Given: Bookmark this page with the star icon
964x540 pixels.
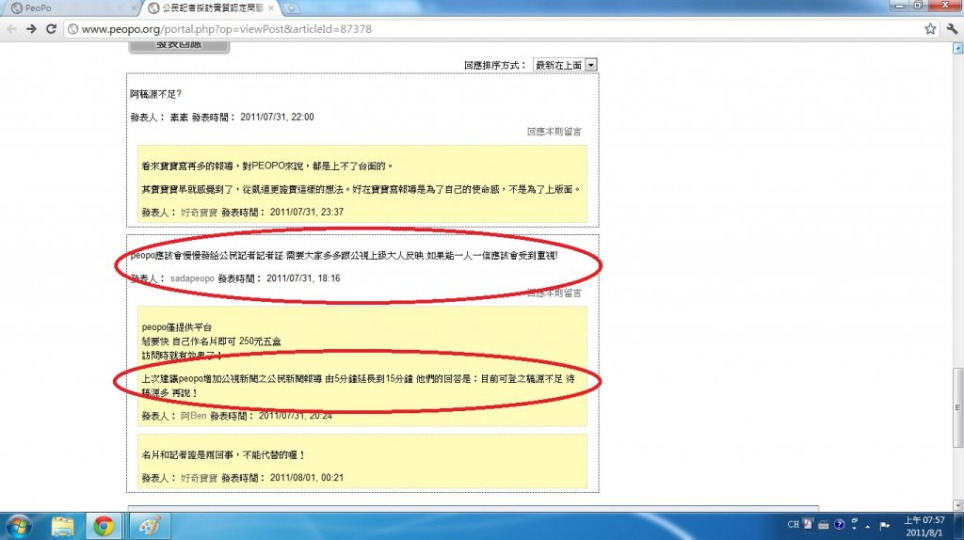Looking at the screenshot, I should pos(929,29).
